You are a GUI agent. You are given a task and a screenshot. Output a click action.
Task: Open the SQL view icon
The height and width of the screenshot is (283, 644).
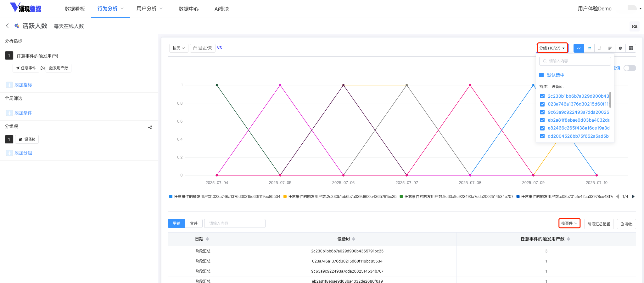click(635, 26)
